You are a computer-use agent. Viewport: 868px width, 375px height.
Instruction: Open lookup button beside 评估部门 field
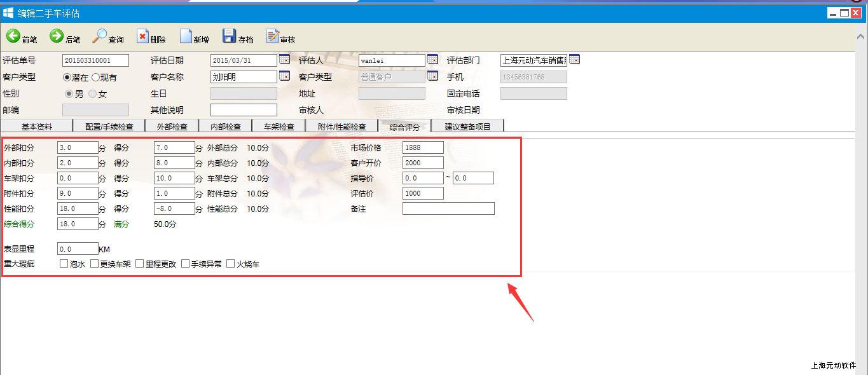(574, 60)
